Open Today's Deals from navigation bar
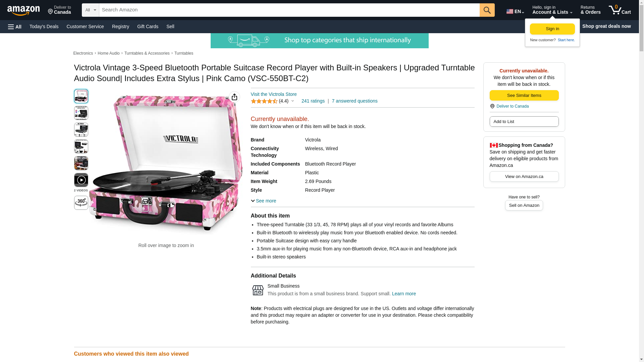The image size is (644, 362). pyautogui.click(x=44, y=26)
